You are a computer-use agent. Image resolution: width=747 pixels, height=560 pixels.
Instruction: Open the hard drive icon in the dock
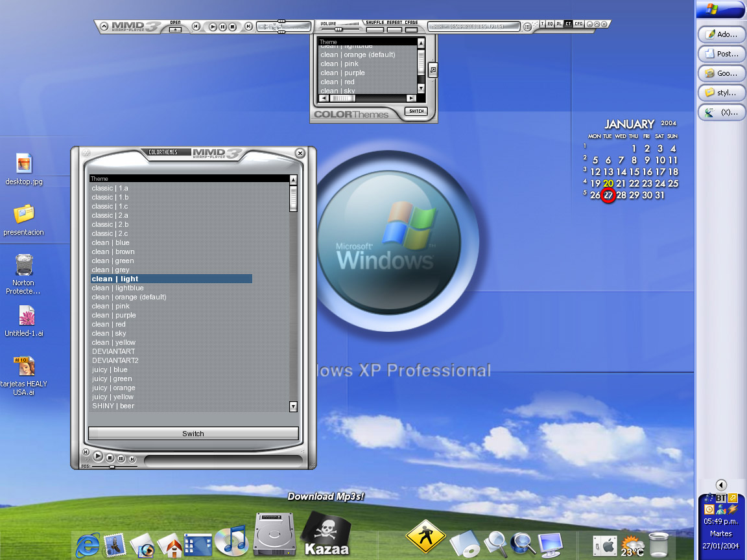coord(274,534)
